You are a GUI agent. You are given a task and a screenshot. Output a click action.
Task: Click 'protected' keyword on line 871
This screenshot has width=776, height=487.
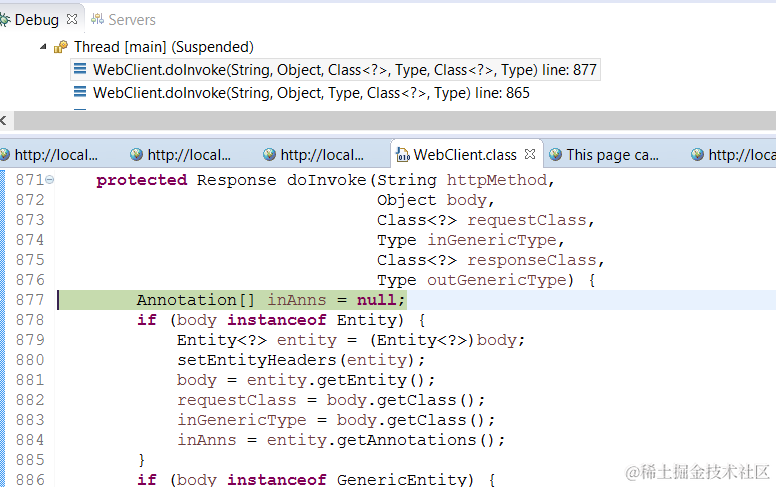(142, 180)
